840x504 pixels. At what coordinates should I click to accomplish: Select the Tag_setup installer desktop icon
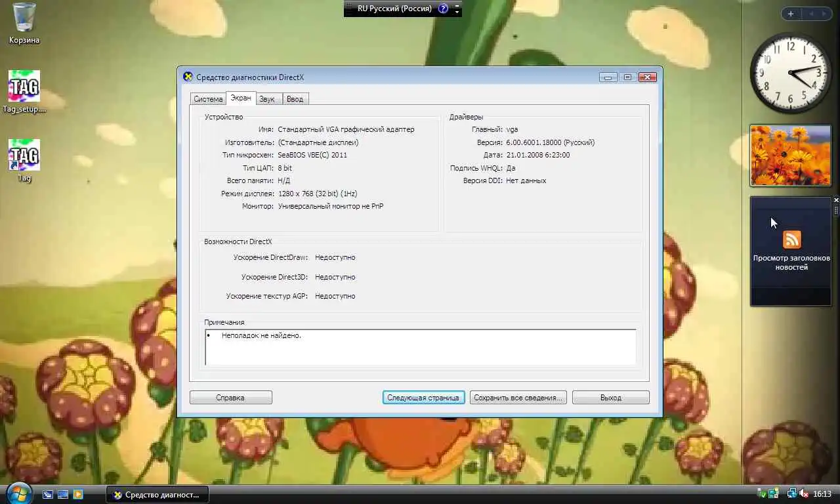24,92
